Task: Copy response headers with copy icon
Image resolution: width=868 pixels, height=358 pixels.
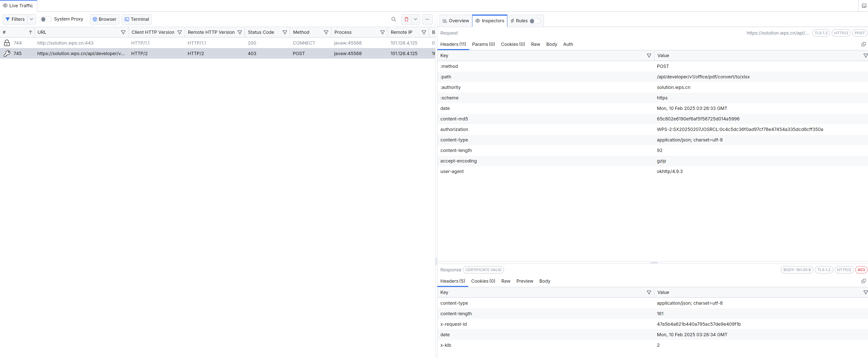Action: click(x=863, y=281)
